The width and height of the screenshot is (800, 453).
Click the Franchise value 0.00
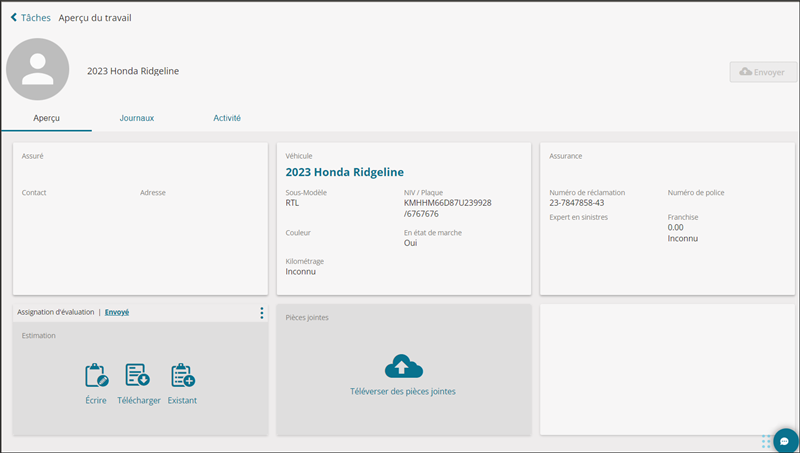click(x=676, y=228)
